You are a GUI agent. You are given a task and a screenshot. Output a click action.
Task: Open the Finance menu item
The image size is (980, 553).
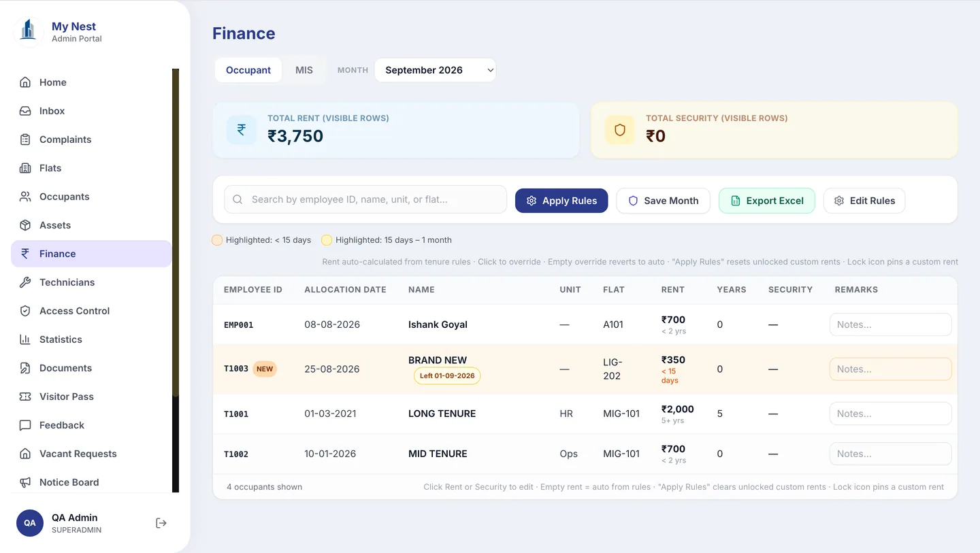(91, 254)
